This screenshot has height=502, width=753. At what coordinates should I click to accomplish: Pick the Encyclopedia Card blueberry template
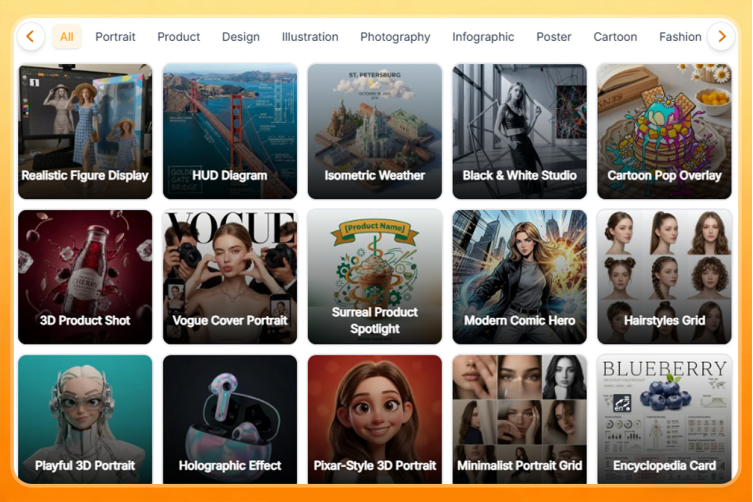pyautogui.click(x=664, y=420)
